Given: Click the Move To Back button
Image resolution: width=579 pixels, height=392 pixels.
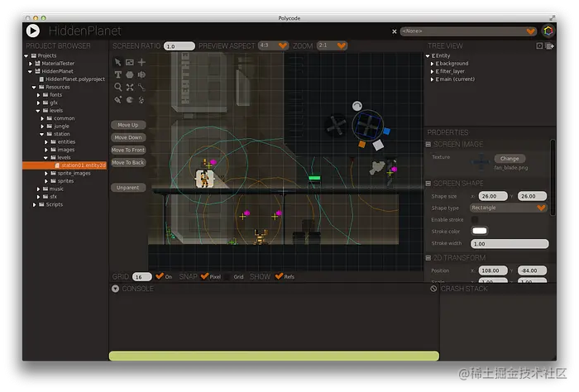Looking at the screenshot, I should click(128, 162).
